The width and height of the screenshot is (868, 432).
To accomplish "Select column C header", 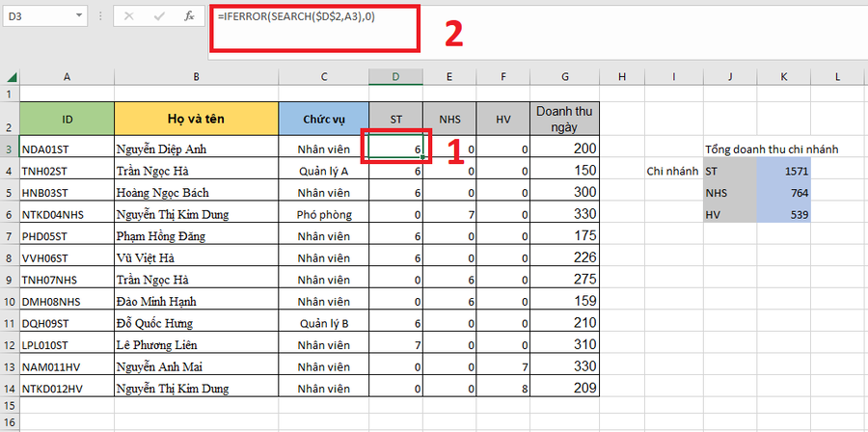I will [324, 77].
